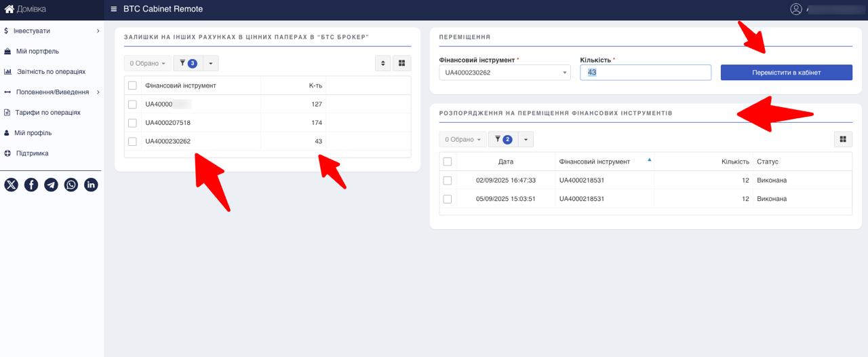Check the UA4000207518 row checkbox

(132, 123)
